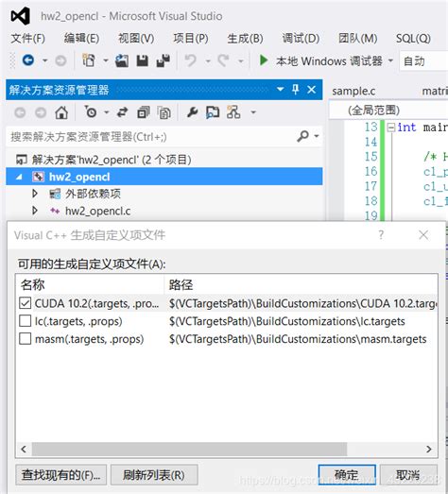Expand the 外部依赖项 tree node
The image size is (448, 494).
tap(35, 194)
